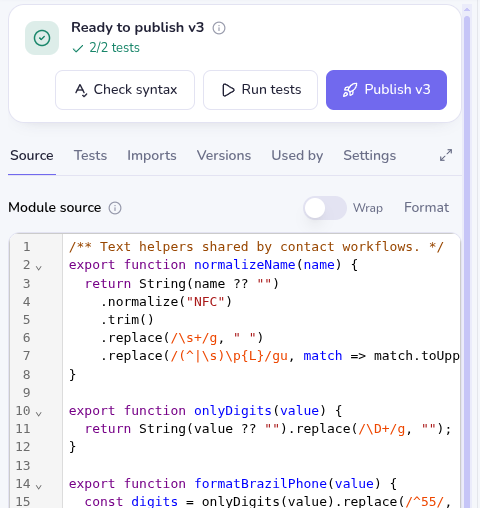Image resolution: width=480 pixels, height=508 pixels.
Task: Click the rocket icon on Publish v3
Action: (x=350, y=90)
